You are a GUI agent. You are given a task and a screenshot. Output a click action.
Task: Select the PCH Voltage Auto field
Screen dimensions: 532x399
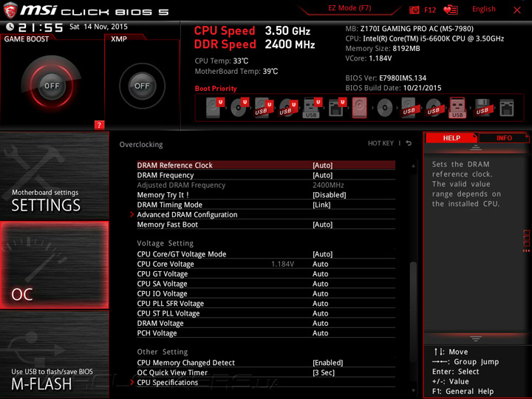click(x=320, y=333)
